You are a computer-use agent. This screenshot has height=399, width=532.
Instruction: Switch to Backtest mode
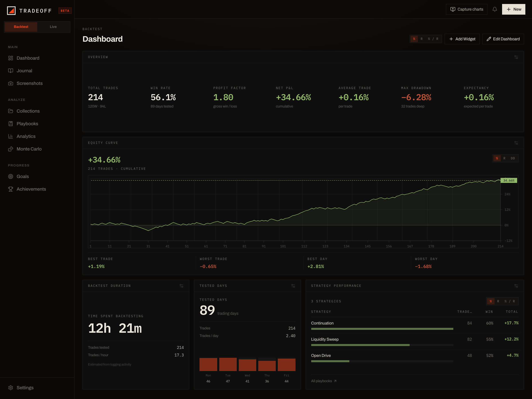click(21, 27)
